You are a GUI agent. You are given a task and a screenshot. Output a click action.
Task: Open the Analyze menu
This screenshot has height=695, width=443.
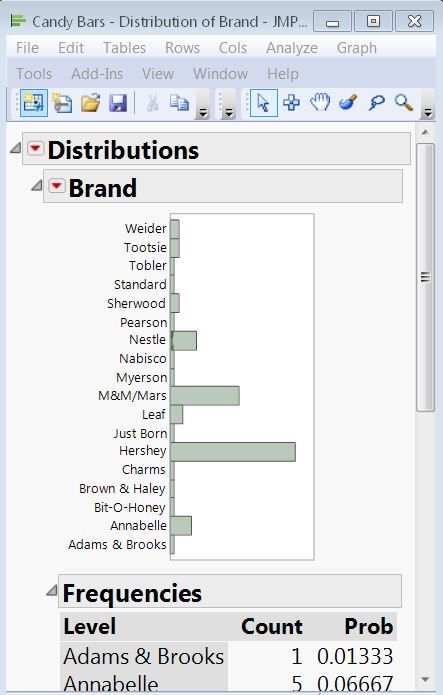[x=292, y=48]
